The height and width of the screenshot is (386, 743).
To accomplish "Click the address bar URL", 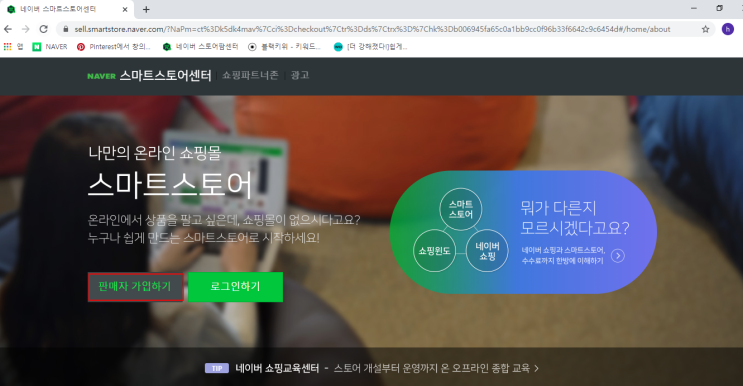I will point(372,29).
